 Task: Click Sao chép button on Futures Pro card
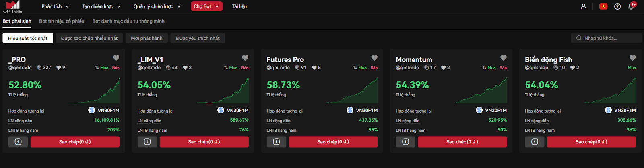(333, 142)
